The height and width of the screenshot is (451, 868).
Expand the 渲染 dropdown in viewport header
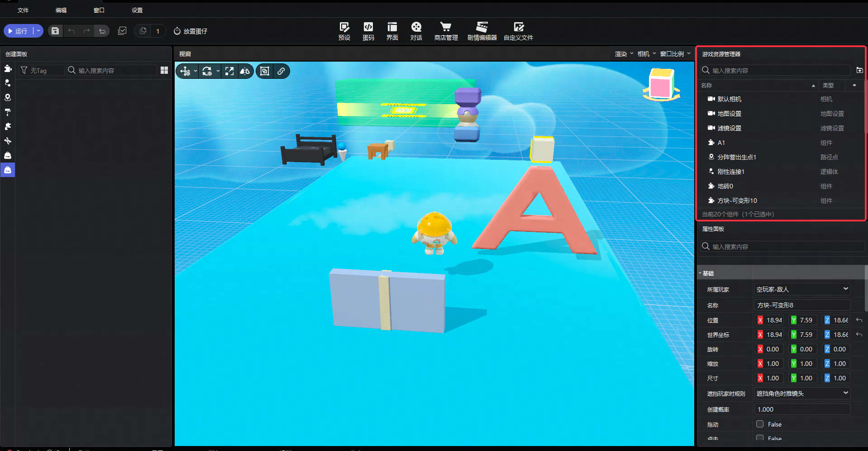(624, 54)
